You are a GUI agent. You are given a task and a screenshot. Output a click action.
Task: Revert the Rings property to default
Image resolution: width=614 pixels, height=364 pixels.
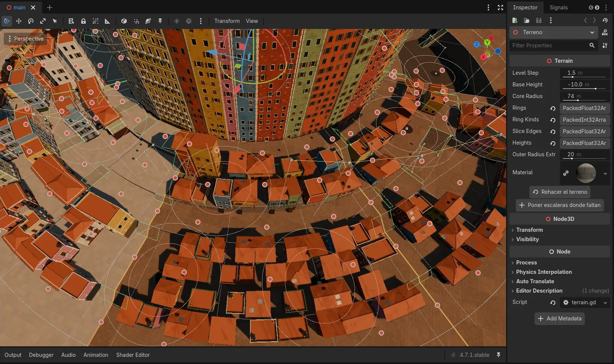coord(553,108)
